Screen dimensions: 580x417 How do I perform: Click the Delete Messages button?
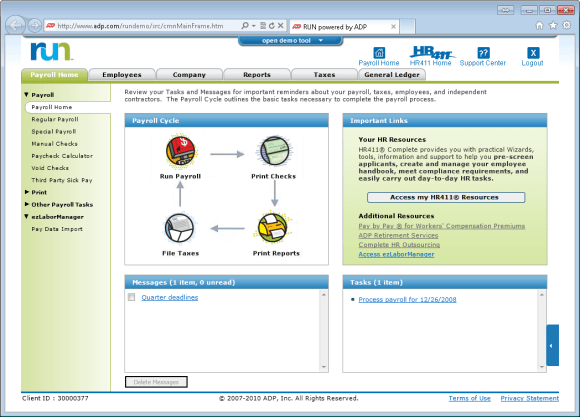point(156,382)
